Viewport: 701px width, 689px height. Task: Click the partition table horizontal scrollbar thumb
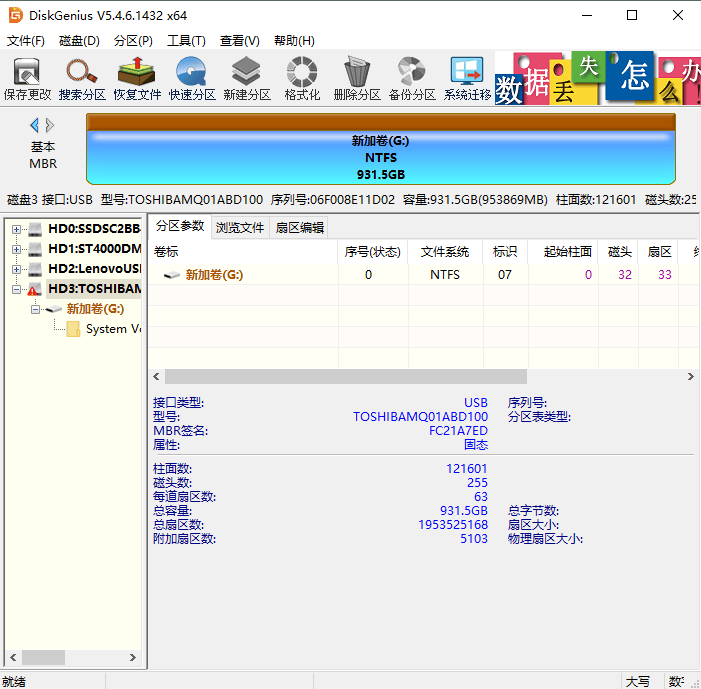click(x=346, y=376)
